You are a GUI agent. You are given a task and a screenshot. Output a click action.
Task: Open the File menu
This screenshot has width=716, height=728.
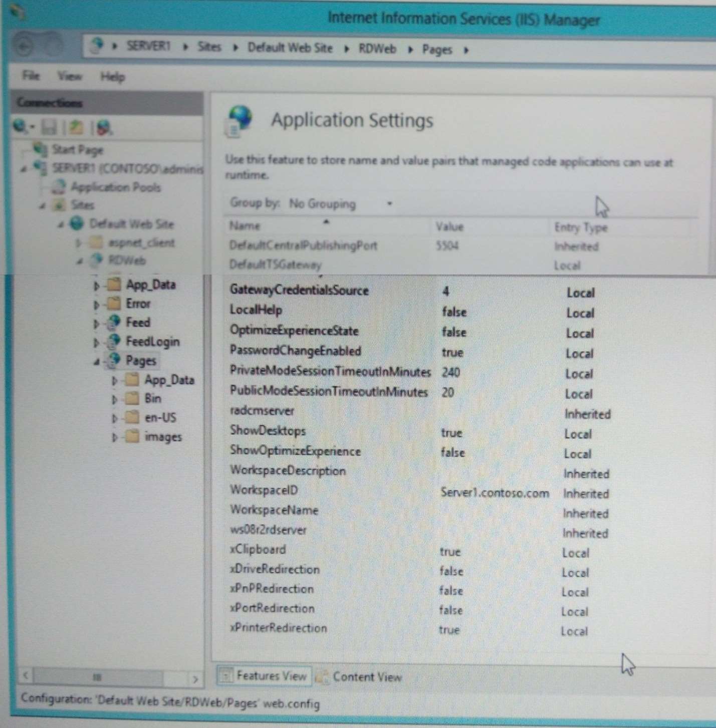point(31,76)
